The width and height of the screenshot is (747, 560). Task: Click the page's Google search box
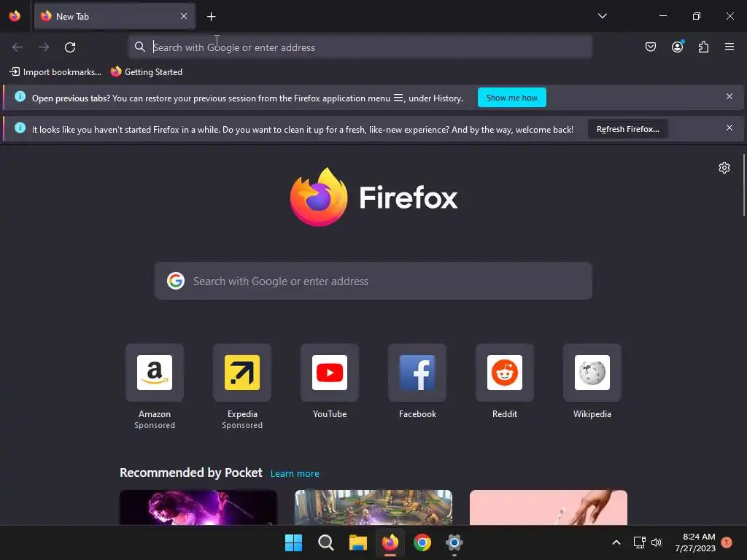tap(373, 281)
